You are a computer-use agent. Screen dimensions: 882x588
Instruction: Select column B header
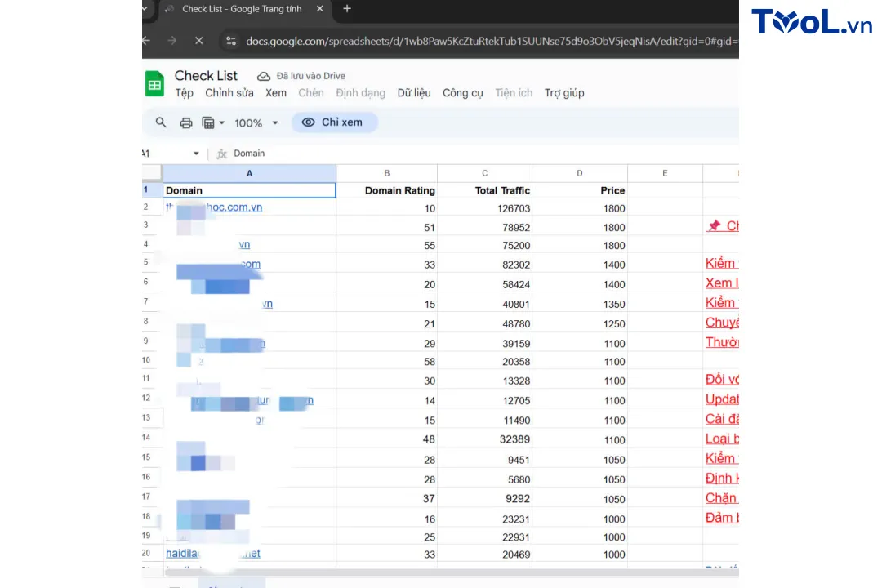click(386, 173)
